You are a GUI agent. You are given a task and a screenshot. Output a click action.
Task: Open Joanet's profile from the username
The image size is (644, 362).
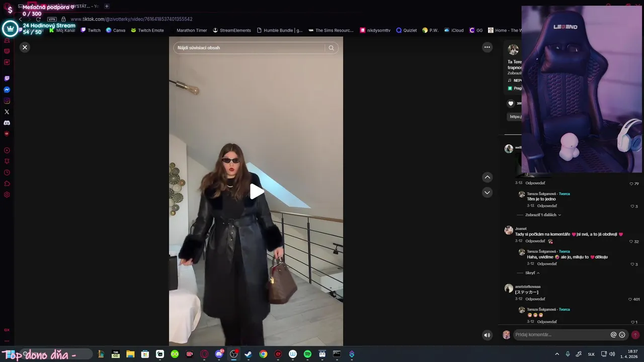click(x=521, y=229)
